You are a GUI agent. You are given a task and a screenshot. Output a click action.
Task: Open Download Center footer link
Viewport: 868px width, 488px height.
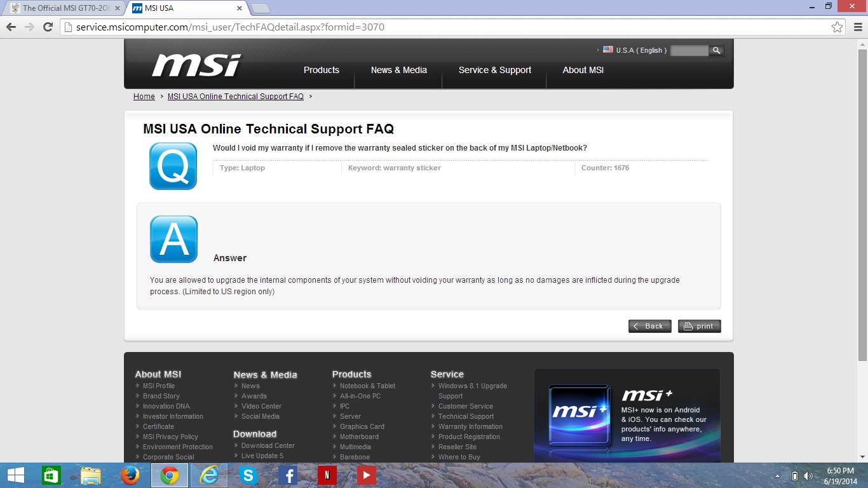(x=268, y=445)
